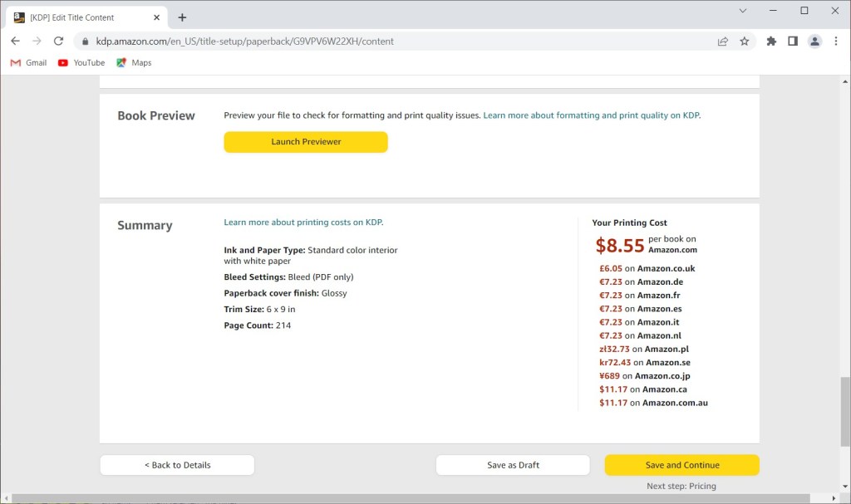This screenshot has width=851, height=504.
Task: Open the Chrome profile avatar
Action: [x=814, y=41]
